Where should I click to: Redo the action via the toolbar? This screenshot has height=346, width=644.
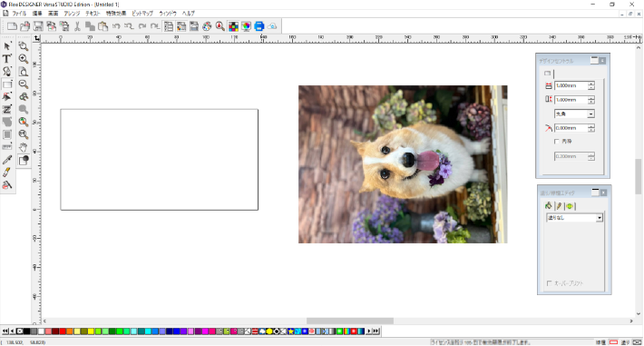[x=142, y=26]
